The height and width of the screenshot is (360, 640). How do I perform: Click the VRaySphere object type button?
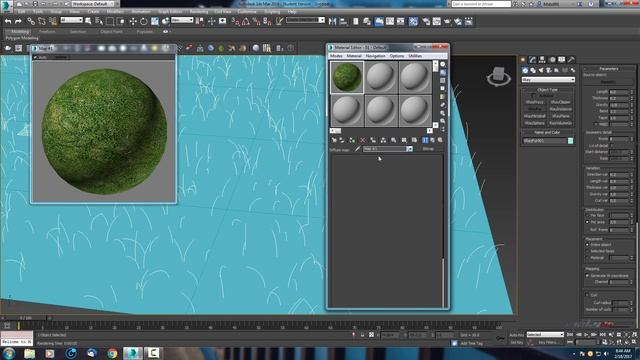pyautogui.click(x=535, y=123)
